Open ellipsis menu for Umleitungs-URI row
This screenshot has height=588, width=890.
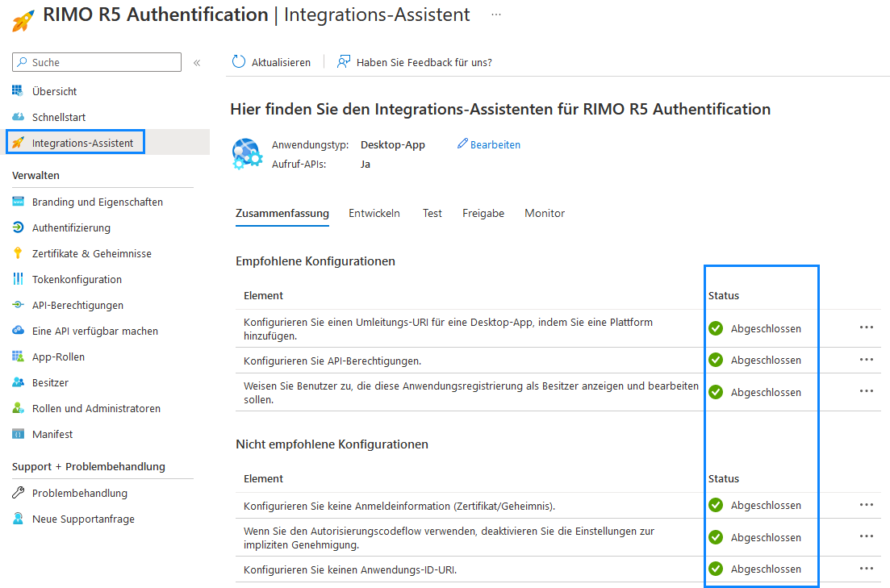pyautogui.click(x=866, y=327)
